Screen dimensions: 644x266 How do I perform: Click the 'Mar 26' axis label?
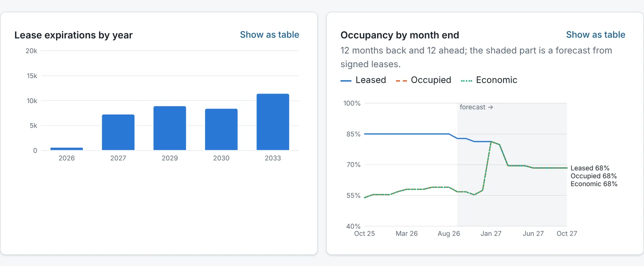click(x=407, y=233)
